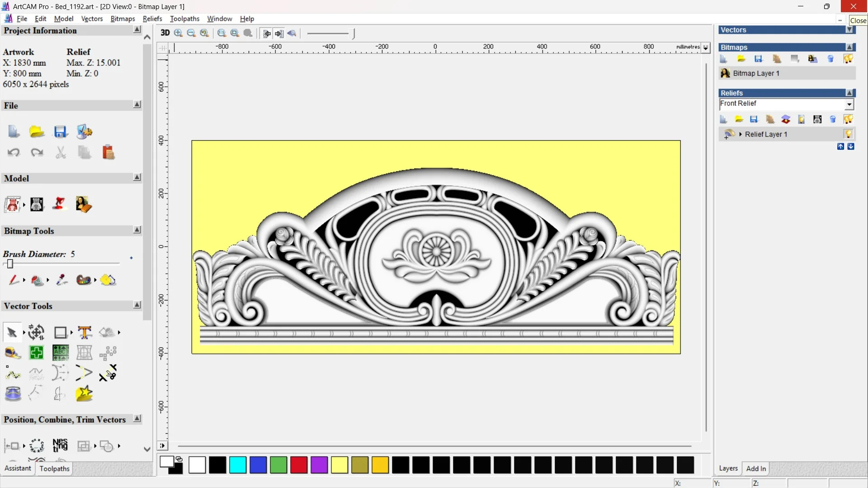Pick the cyan color swatch
The height and width of the screenshot is (488, 868).
(x=238, y=465)
